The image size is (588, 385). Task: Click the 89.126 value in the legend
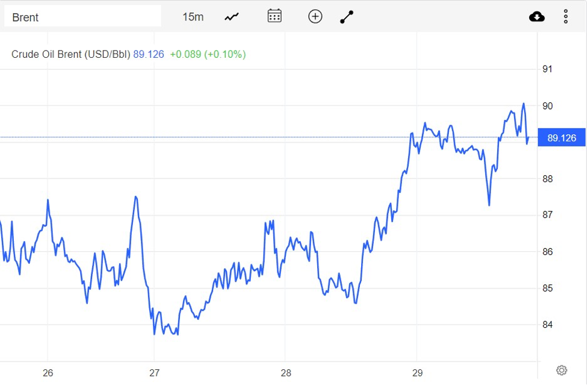pos(149,54)
